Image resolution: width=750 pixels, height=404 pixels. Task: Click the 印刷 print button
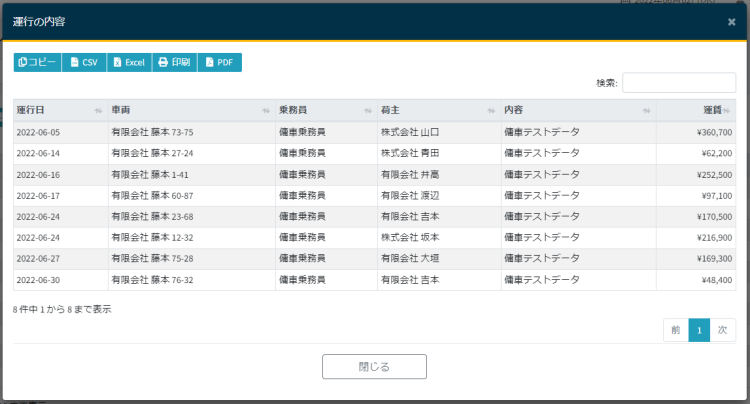click(174, 62)
